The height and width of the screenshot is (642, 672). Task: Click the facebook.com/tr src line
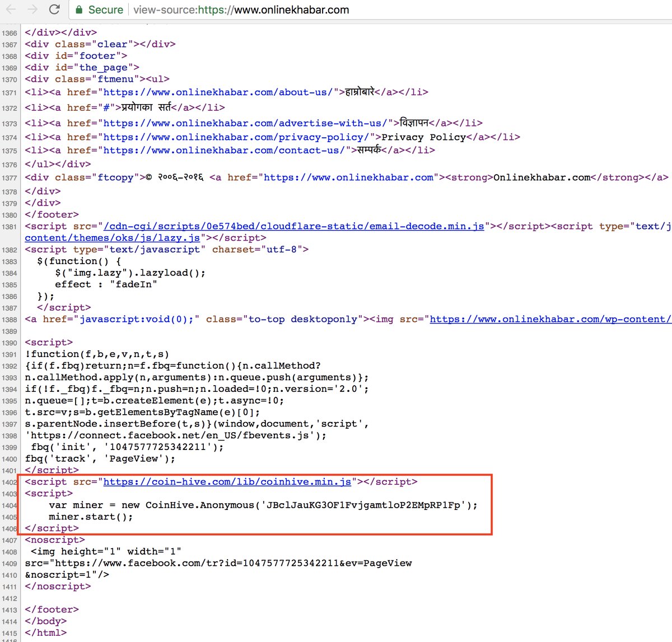click(x=218, y=563)
